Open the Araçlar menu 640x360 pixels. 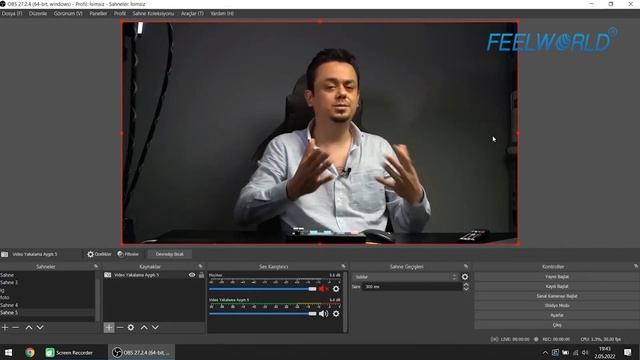(x=192, y=13)
